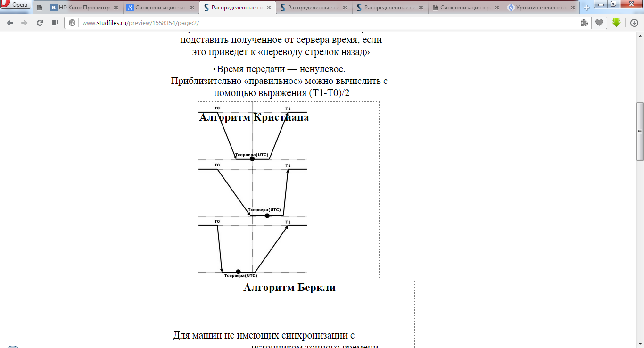Screen dimensions: 644x348
Task: Open the downloads circle-arrow icon
Action: point(634,23)
